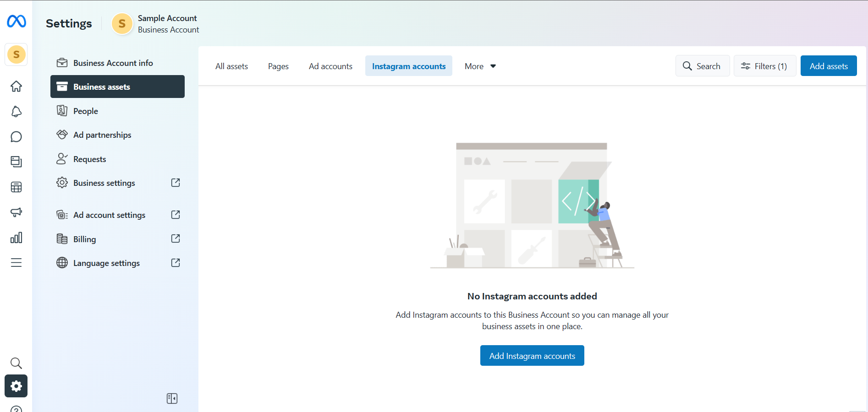
Task: Select the Instagram accounts tab
Action: [x=409, y=66]
